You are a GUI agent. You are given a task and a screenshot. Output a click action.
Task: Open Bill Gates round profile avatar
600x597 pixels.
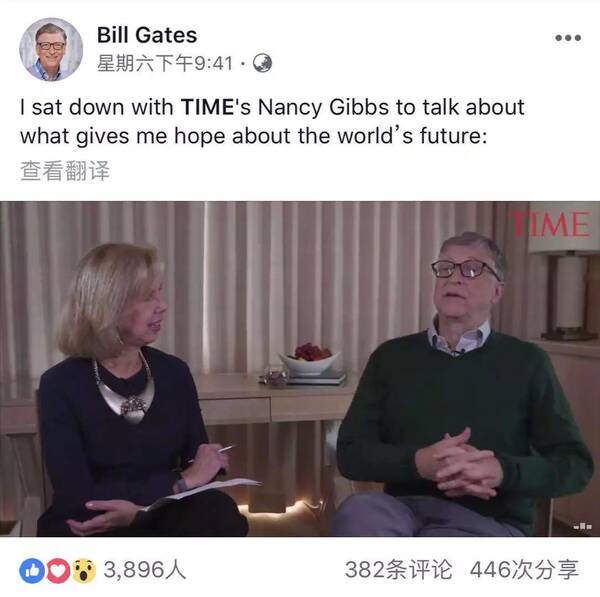[x=51, y=49]
